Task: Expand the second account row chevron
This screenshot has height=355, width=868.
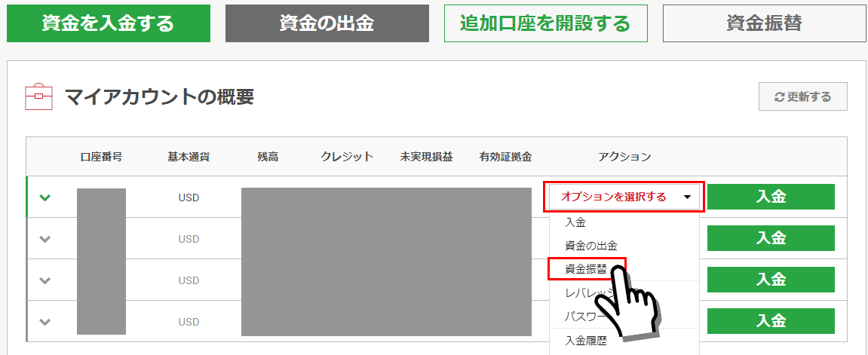Action: pos(45,239)
